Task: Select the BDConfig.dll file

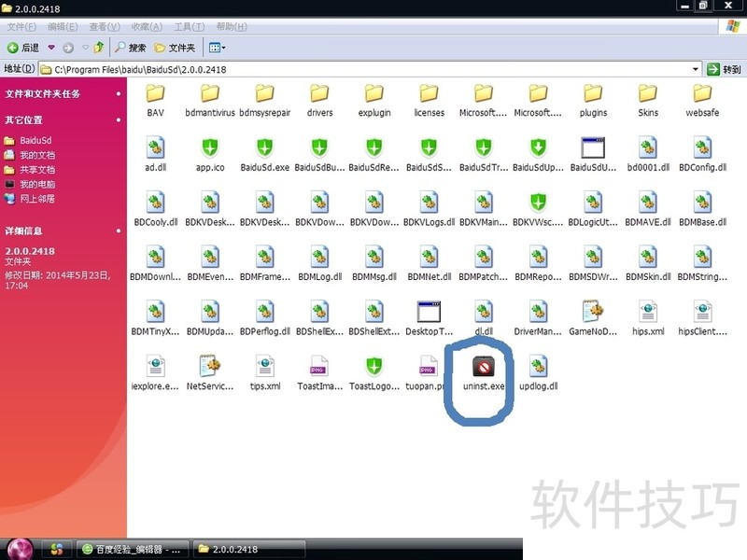Action: pyautogui.click(x=703, y=155)
